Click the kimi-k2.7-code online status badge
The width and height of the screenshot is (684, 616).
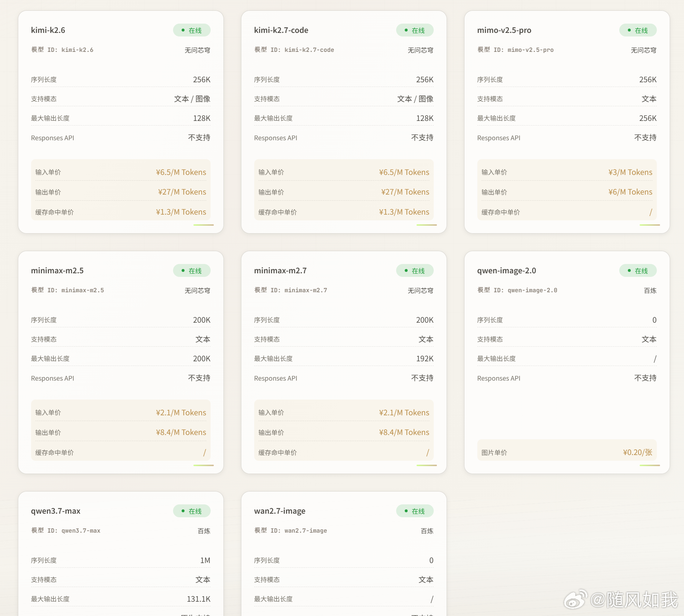[415, 30]
